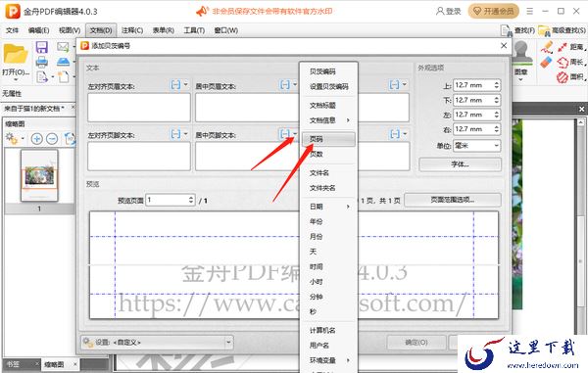Start scanning with the blue scanner icon
The image size is (588, 373).
point(63,62)
